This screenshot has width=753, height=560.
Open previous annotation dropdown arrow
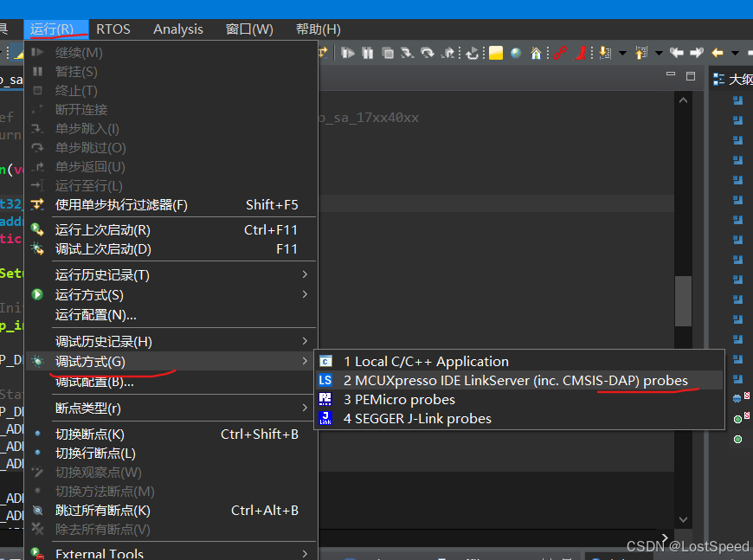click(x=659, y=53)
